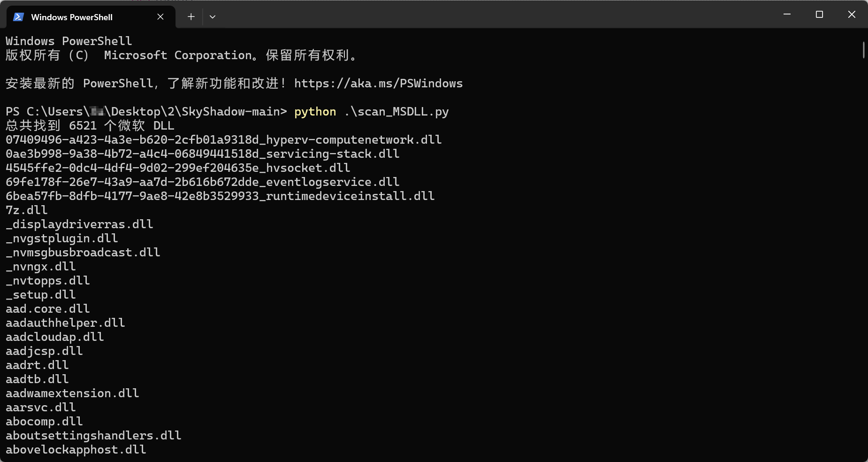This screenshot has height=462, width=868.
Task: Open the https://aka.ms/PSWindows link
Action: (378, 84)
